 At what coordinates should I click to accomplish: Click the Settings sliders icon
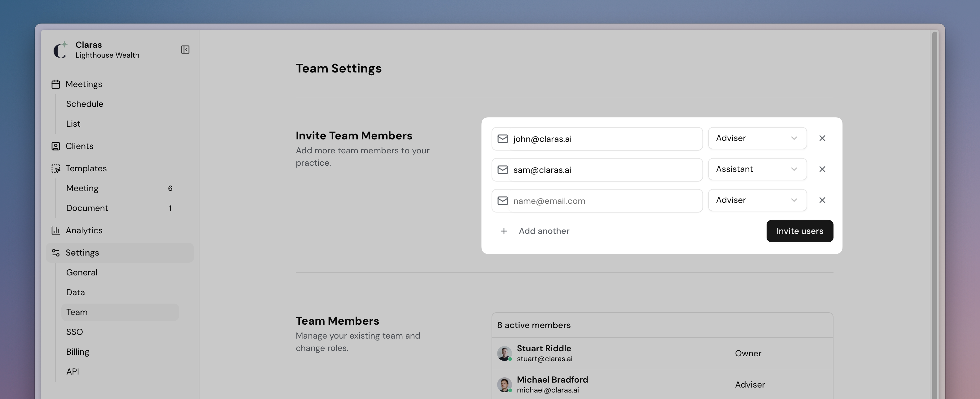coord(55,253)
